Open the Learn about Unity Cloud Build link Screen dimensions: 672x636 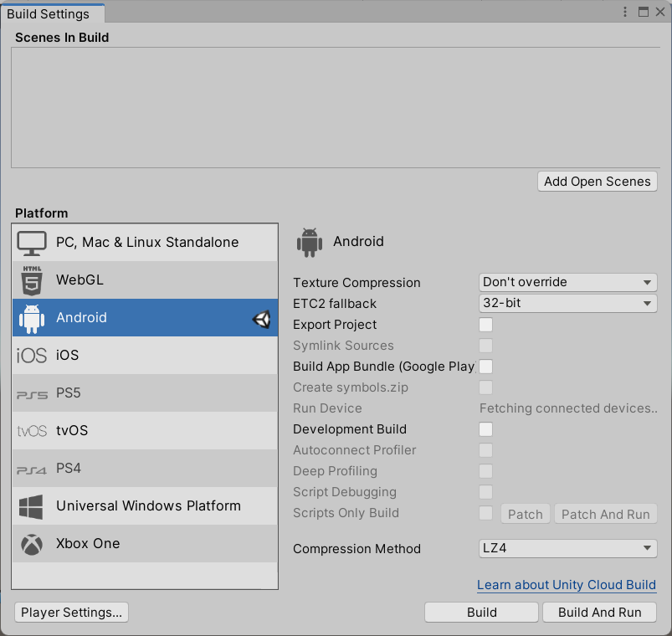pos(567,585)
